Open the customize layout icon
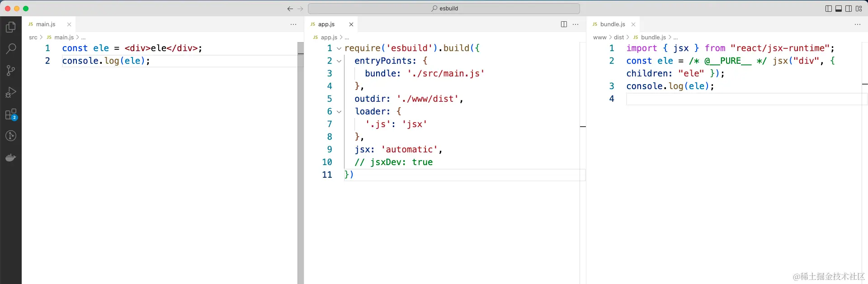Image resolution: width=868 pixels, height=284 pixels. pos(859,9)
